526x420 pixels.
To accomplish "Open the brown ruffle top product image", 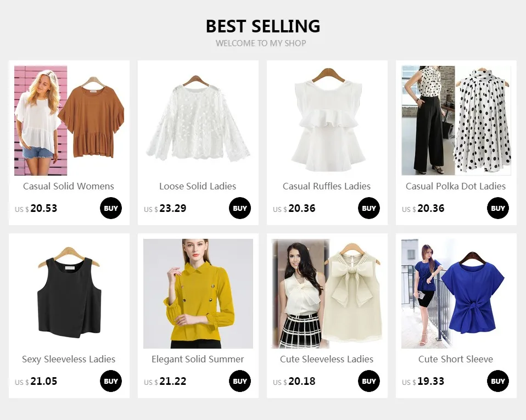I will (69, 120).
